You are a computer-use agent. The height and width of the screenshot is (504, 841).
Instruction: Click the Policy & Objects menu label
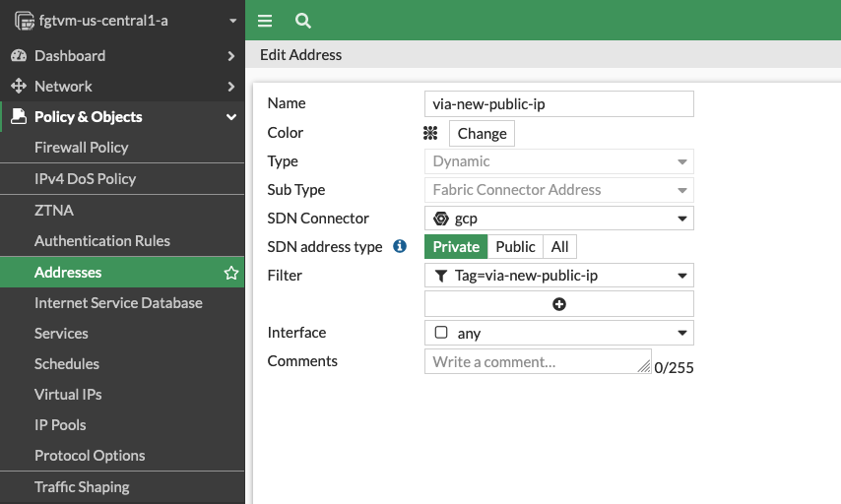tap(89, 117)
